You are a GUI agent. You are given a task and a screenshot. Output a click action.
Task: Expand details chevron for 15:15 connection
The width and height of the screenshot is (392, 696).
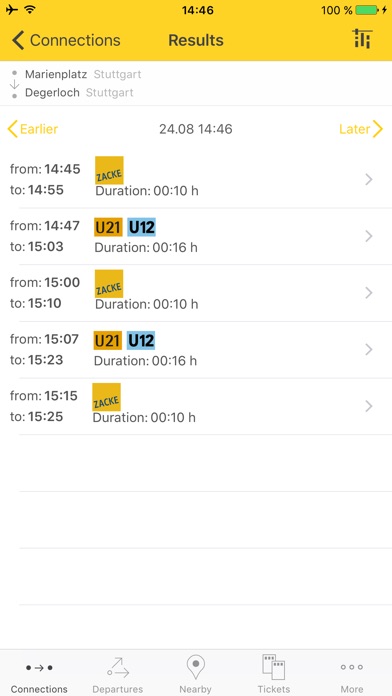(368, 406)
